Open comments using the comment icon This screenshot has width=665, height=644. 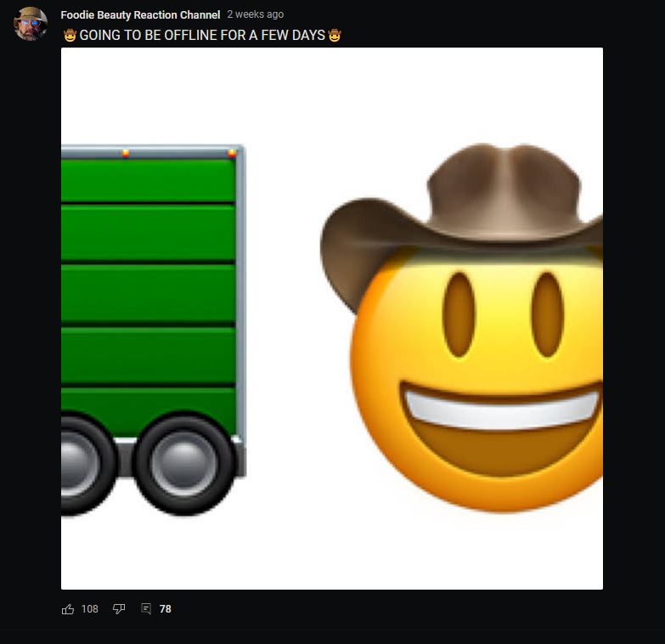click(x=146, y=609)
